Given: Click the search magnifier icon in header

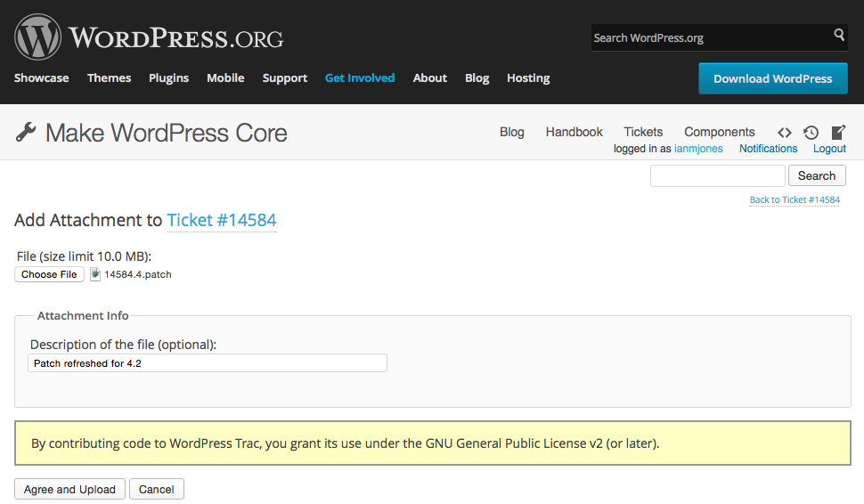Looking at the screenshot, I should 839,35.
